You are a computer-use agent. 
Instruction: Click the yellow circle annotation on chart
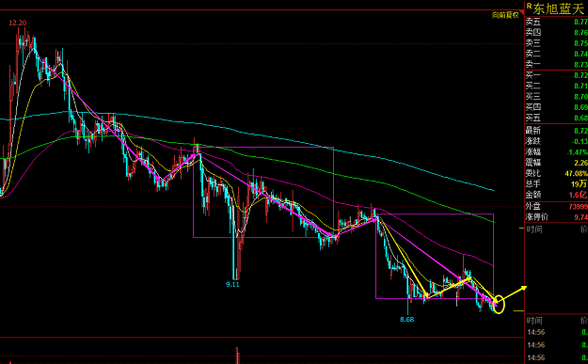coord(500,305)
